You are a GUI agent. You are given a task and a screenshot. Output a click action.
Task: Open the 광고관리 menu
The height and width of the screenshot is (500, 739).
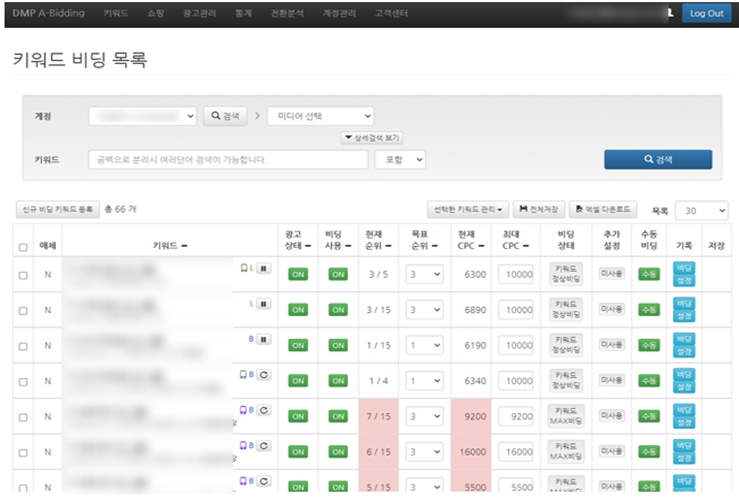199,13
